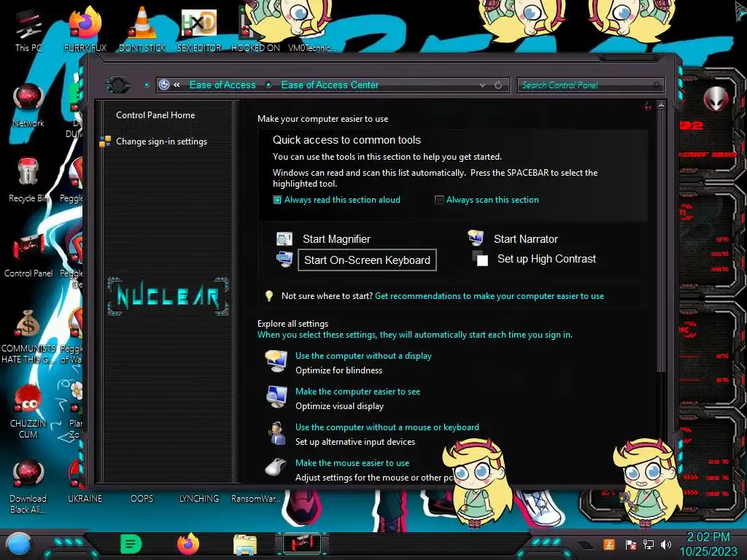Click the round back-navigation button
This screenshot has height=560, width=747.
[117, 85]
